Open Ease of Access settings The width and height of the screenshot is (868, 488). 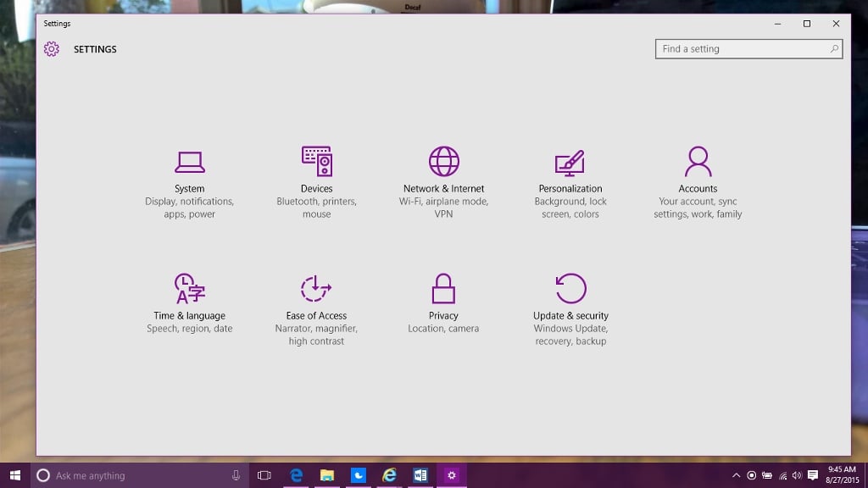(316, 310)
